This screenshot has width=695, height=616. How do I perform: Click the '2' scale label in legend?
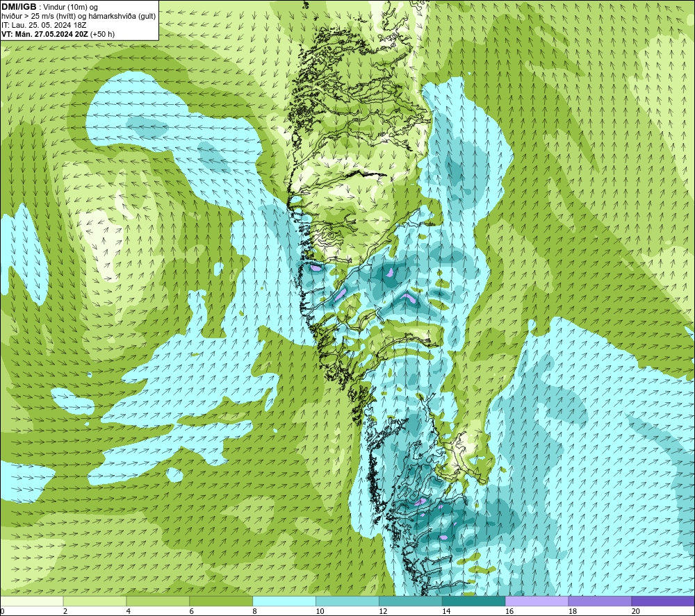(65, 611)
